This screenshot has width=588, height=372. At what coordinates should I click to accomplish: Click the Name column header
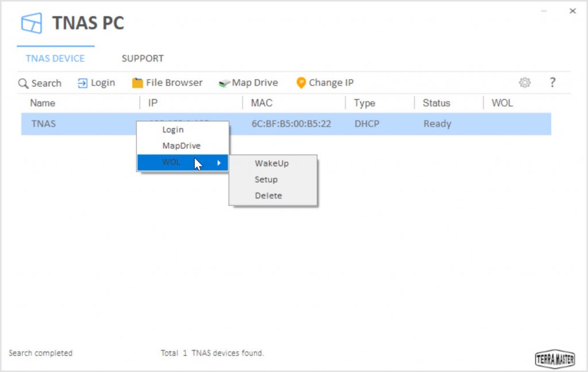pos(42,103)
